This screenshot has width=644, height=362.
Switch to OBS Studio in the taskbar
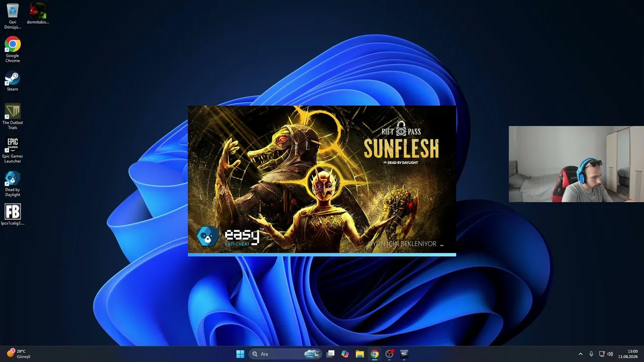click(x=389, y=354)
